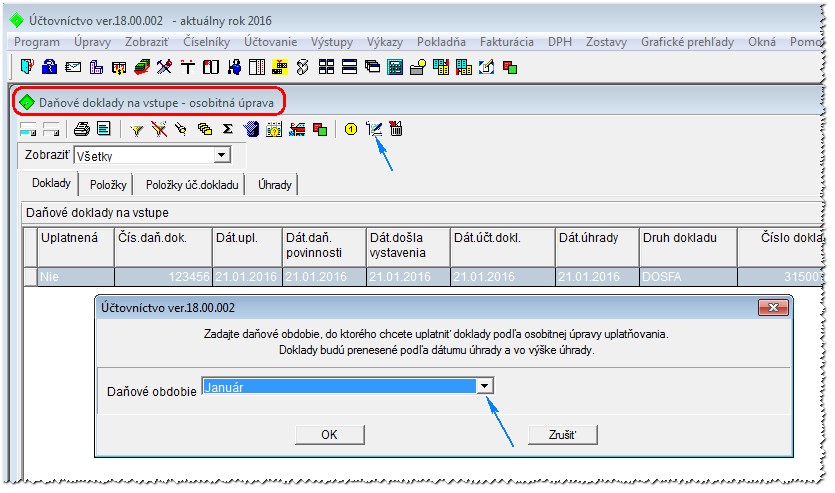Expand the Daňové obdobie Január dropdown arrow
This screenshot has height=493, width=835.
[x=485, y=386]
